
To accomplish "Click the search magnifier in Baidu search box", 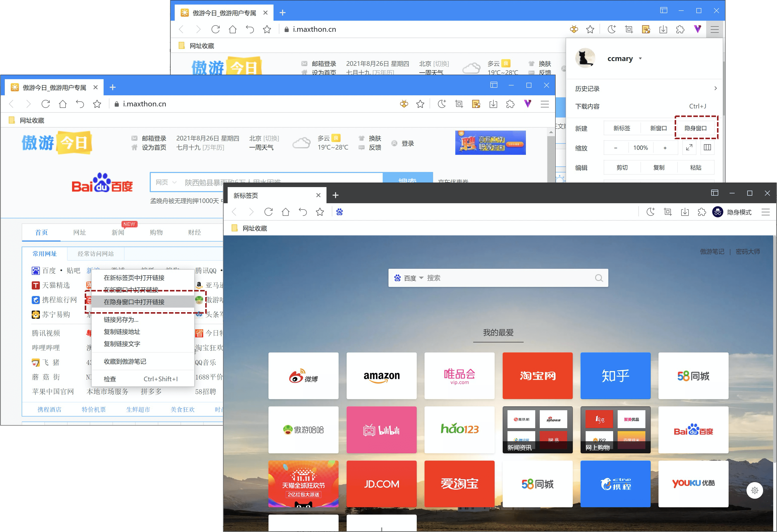I will 599,278.
